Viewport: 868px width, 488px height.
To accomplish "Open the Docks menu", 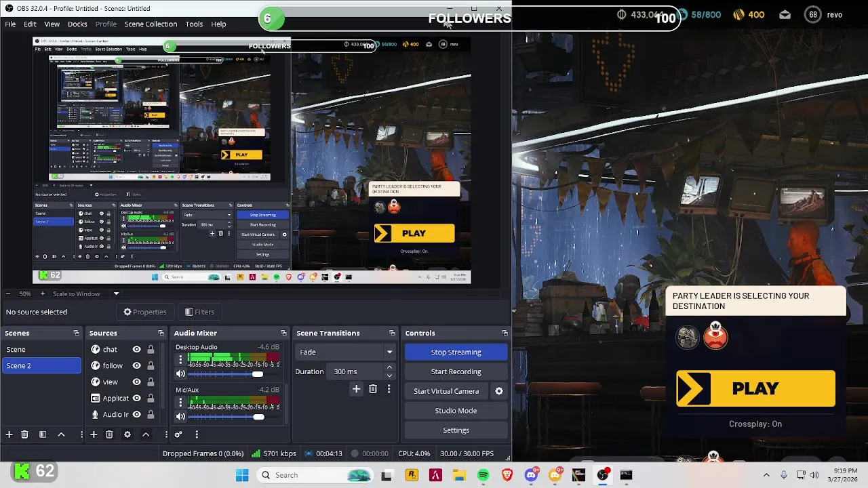I will (x=77, y=24).
